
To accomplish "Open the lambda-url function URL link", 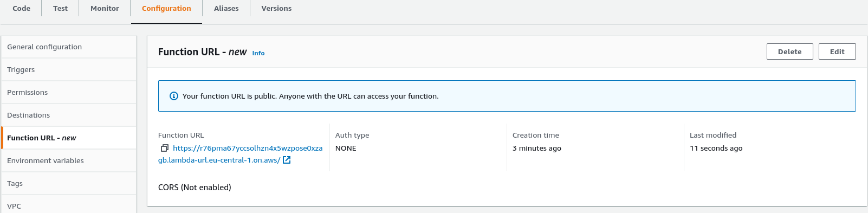I will tap(240, 154).
